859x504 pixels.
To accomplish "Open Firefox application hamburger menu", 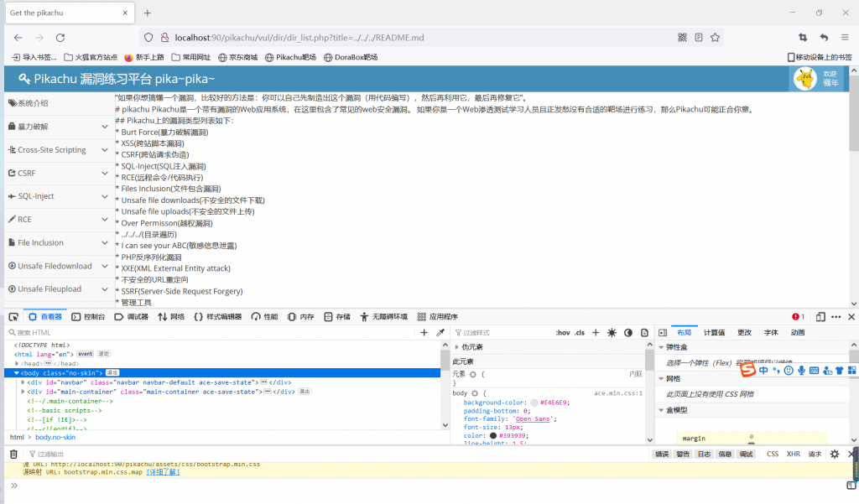I will pos(845,37).
